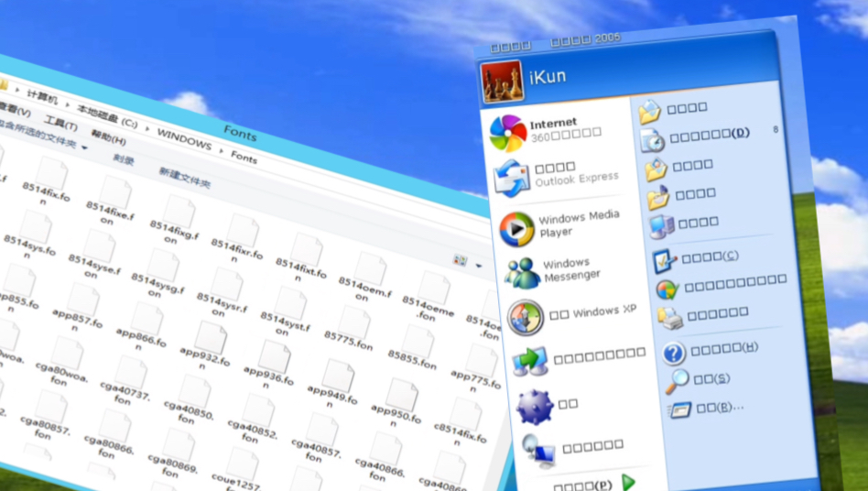Image resolution: width=868 pixels, height=491 pixels.
Task: Start Windows Messenger from the Start menu
Action: 522,273
